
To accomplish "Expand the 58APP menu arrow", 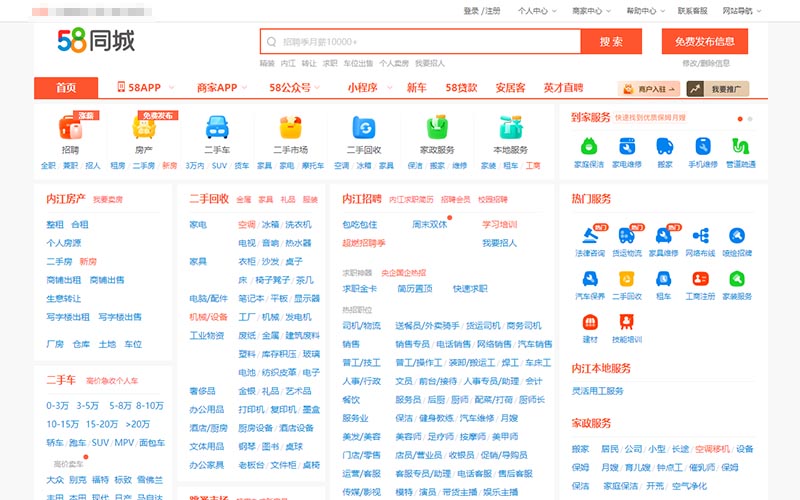I will point(171,88).
